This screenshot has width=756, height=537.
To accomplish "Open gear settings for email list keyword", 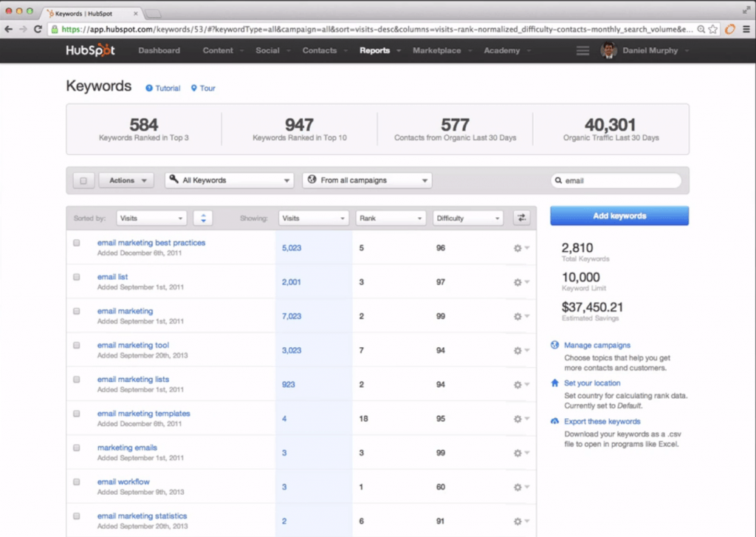I will pyautogui.click(x=521, y=282).
